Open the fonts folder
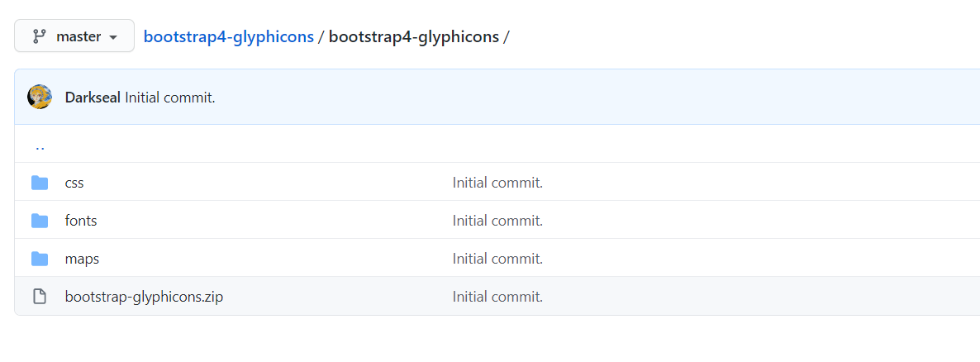Viewport: 980px width, 362px height. pyautogui.click(x=81, y=221)
